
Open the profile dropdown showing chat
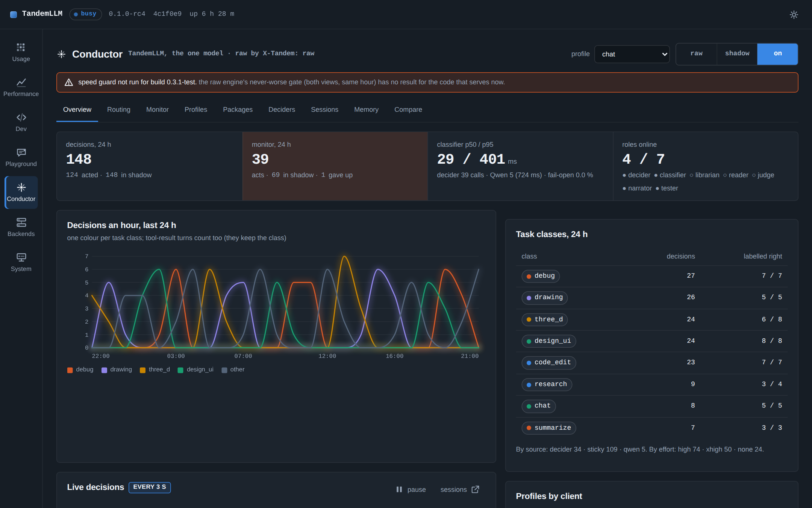632,54
